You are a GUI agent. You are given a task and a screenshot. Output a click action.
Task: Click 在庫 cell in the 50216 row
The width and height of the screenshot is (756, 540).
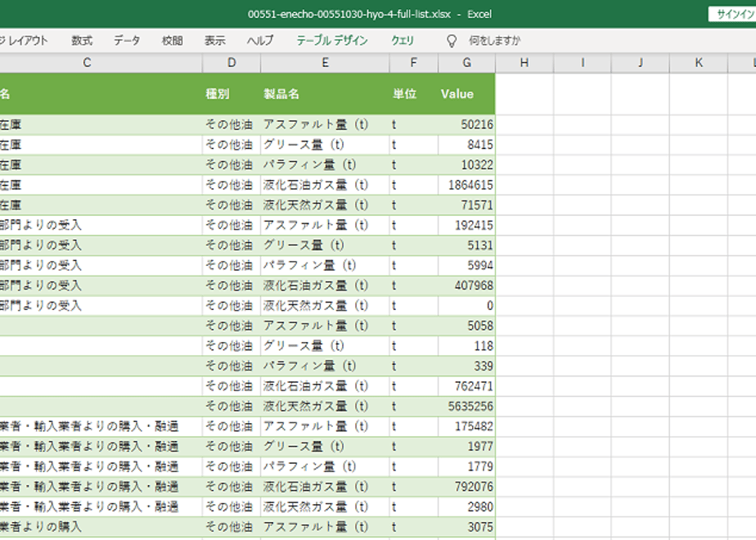[101, 124]
